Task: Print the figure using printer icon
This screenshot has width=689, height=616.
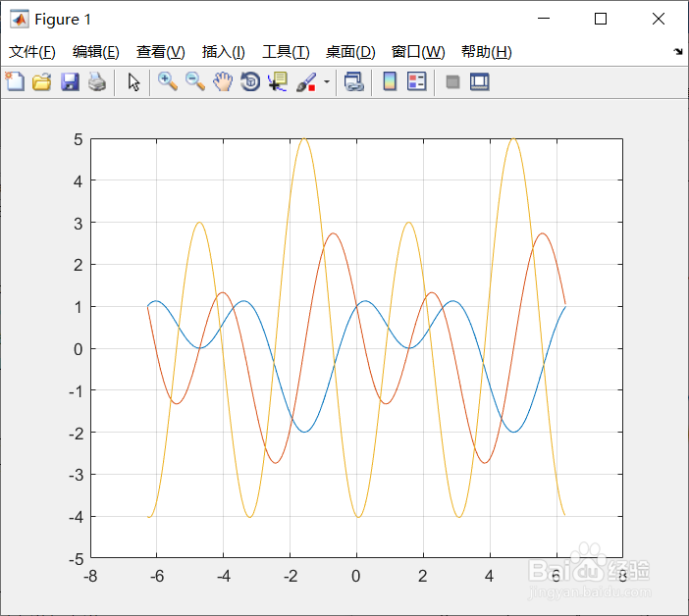Action: [97, 82]
